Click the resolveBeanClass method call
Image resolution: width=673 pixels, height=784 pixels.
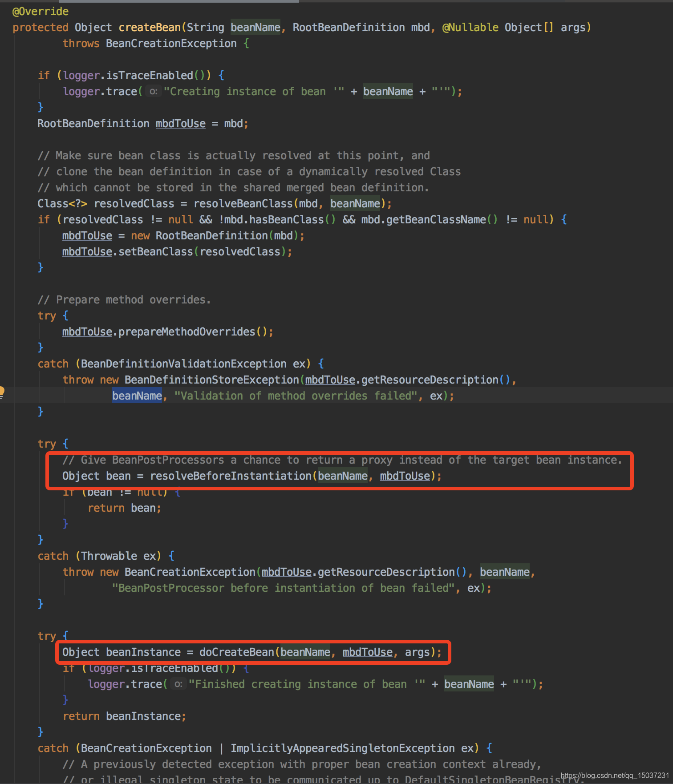[x=243, y=204]
